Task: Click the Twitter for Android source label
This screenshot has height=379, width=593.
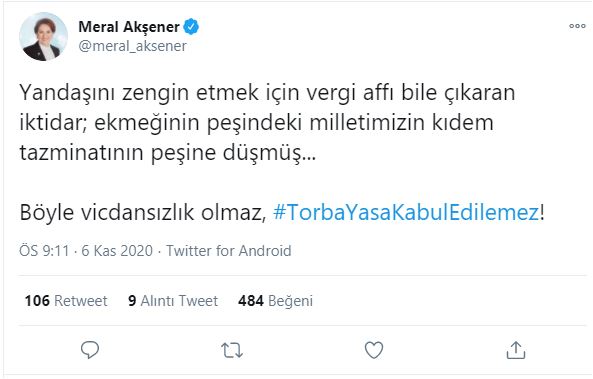Action: 229,251
